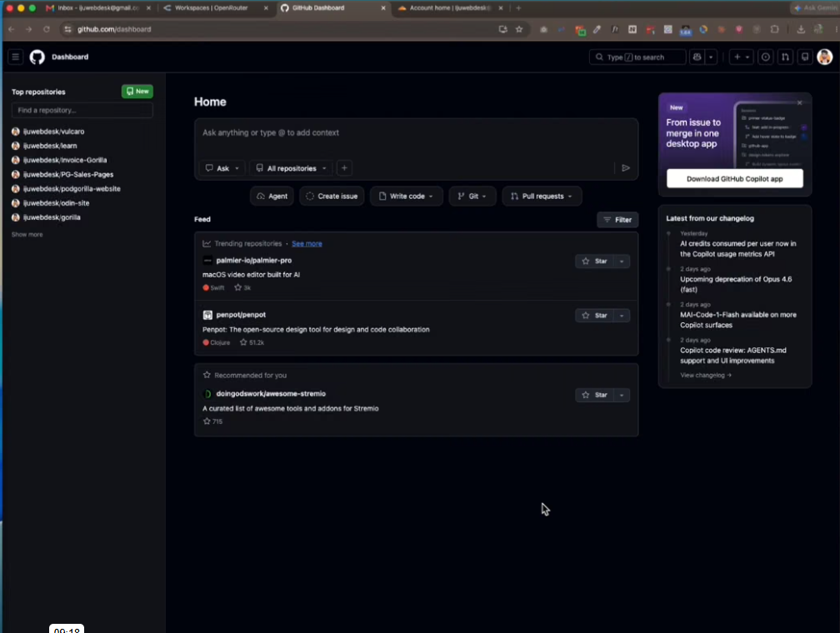Screen dimensions: 840x633
Task: Open the browser downloads icon
Action: tap(801, 29)
